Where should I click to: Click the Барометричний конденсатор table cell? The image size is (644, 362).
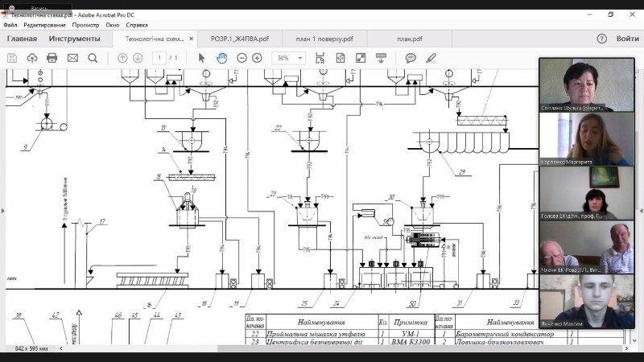point(505,334)
